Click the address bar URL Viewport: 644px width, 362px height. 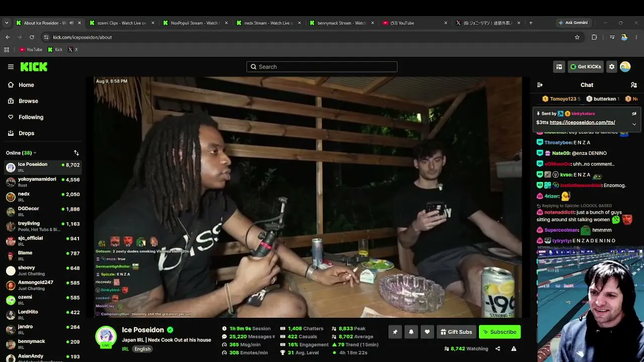(x=83, y=37)
